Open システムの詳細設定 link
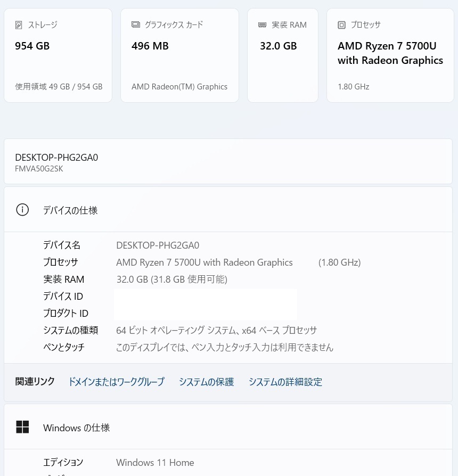 (x=285, y=382)
